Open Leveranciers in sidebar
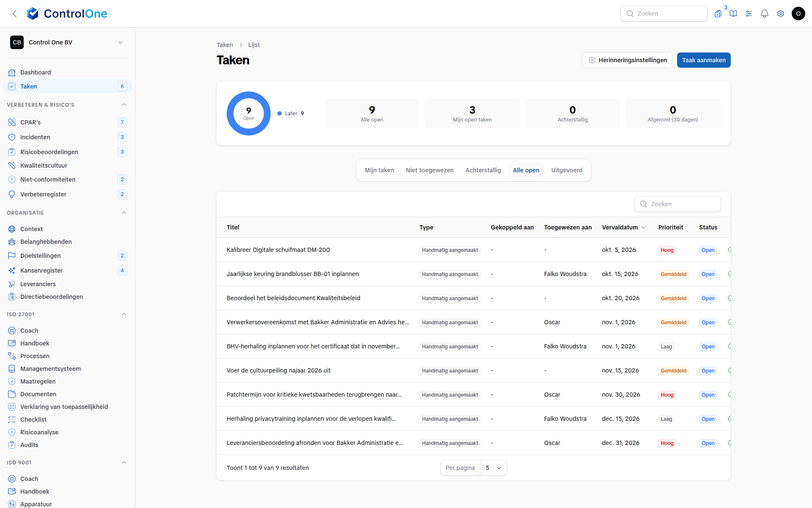This screenshot has width=812, height=508. pos(67,284)
